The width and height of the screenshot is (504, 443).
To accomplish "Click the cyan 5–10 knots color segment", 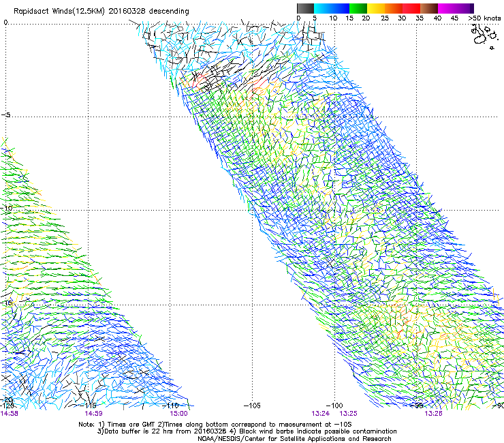I will point(322,8).
